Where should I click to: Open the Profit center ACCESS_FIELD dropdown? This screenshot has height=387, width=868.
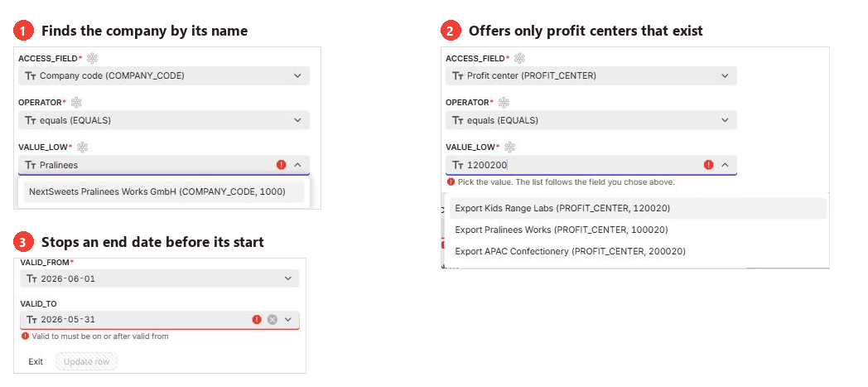pyautogui.click(x=591, y=76)
